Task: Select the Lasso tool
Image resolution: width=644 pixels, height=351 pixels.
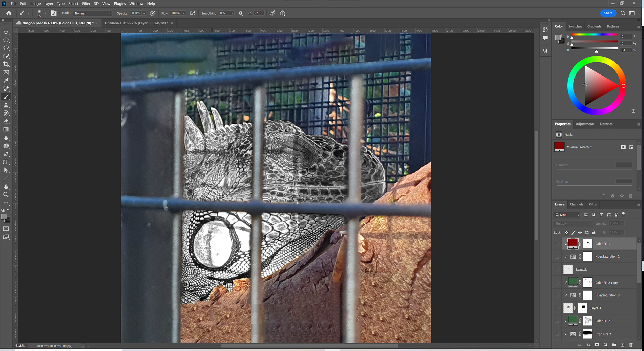Action: 6,48
